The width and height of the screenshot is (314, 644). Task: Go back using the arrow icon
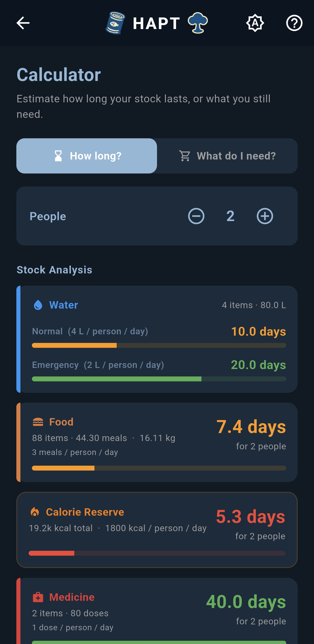[x=23, y=23]
